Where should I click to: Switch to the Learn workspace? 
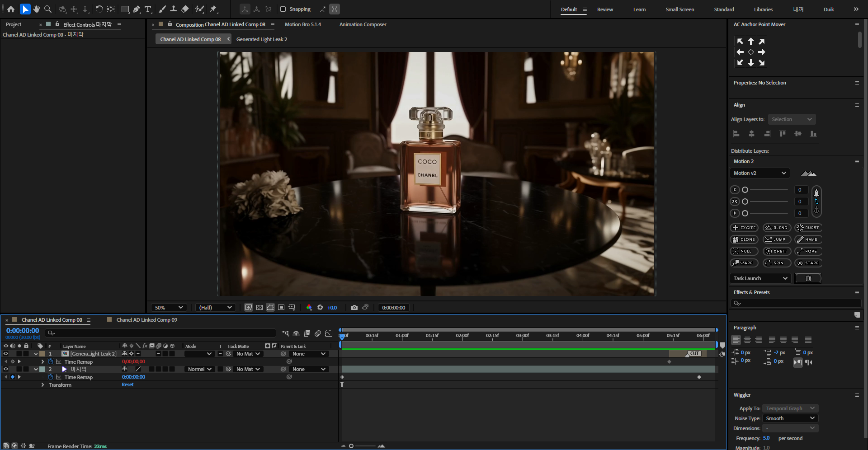click(x=639, y=9)
